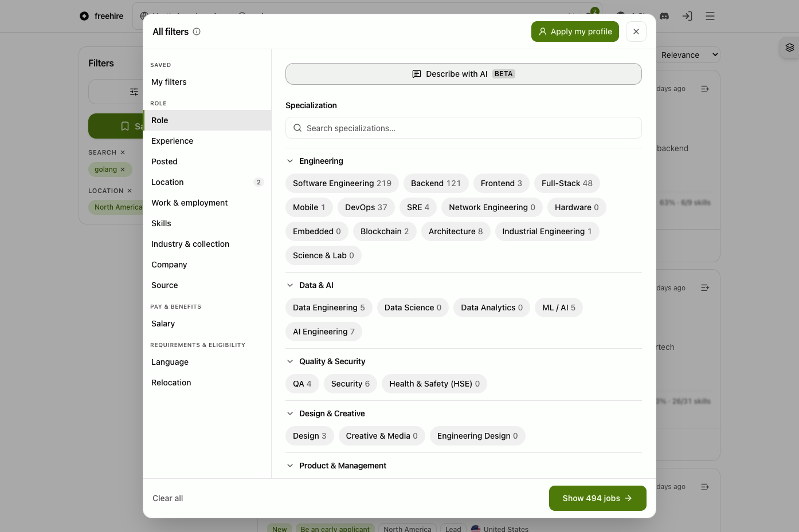The width and height of the screenshot is (799, 532).
Task: Open My filters
Action: [x=207, y=82]
